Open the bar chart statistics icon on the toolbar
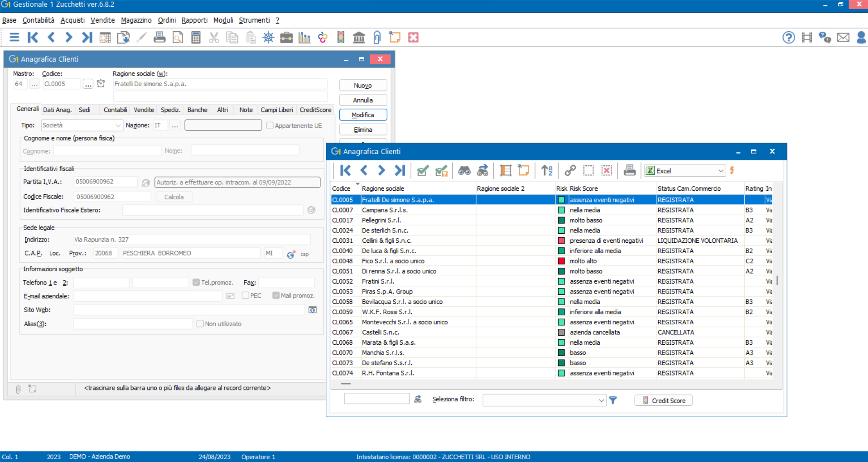Viewport: 868px width, 462px height. 304,37
